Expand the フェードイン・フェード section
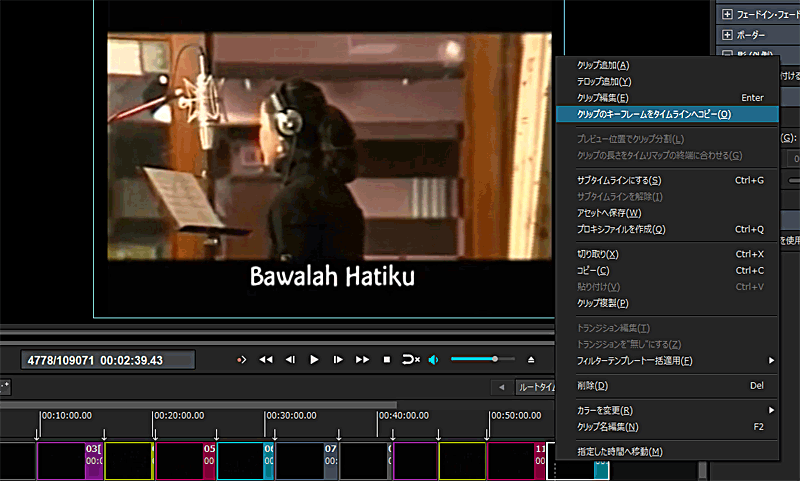 727,15
